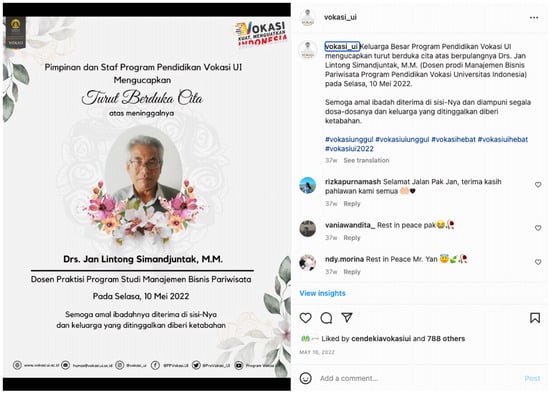Open the emoji picker smiley icon

click(306, 378)
